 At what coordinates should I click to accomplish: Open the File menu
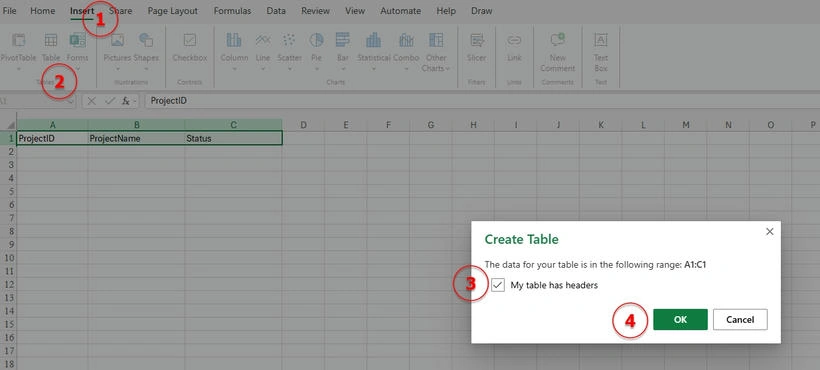pos(9,10)
